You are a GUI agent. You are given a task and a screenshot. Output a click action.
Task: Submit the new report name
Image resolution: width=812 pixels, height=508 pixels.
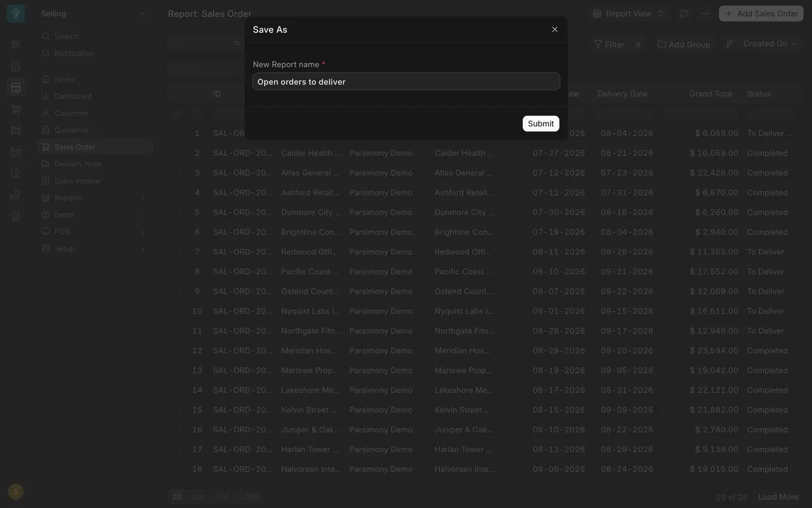541,124
